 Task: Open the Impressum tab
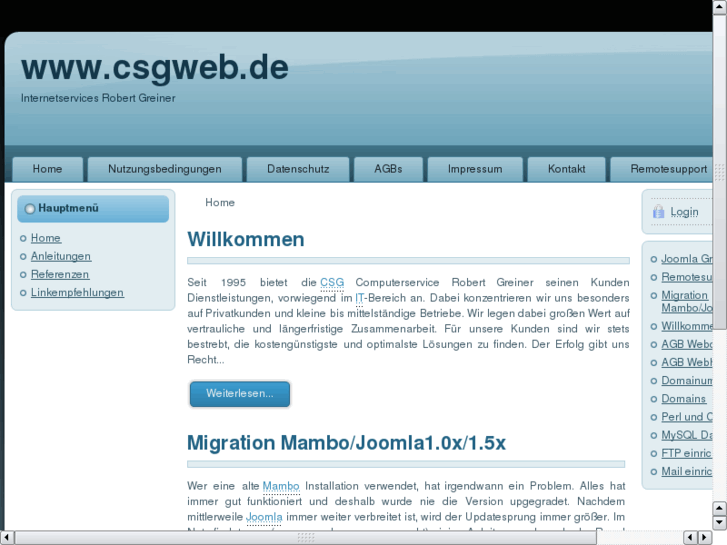[x=475, y=169]
